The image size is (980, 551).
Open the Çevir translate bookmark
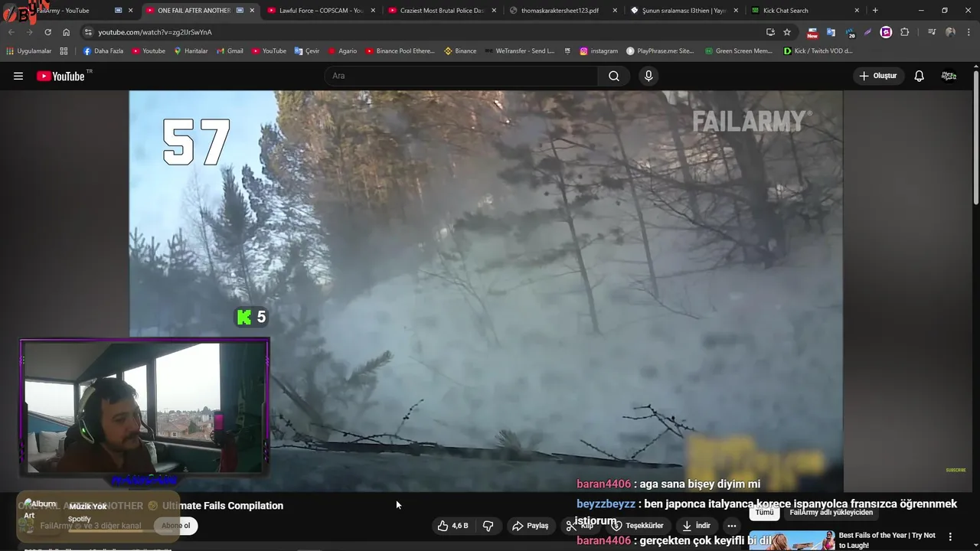[307, 51]
